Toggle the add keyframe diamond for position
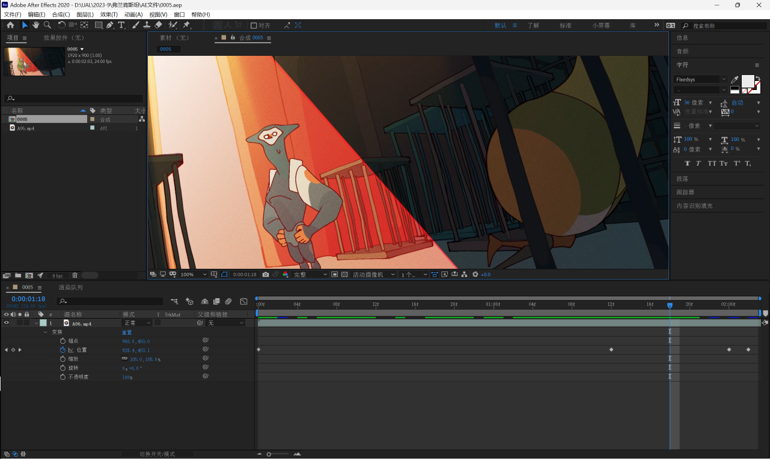This screenshot has height=459, width=770. pyautogui.click(x=13, y=350)
